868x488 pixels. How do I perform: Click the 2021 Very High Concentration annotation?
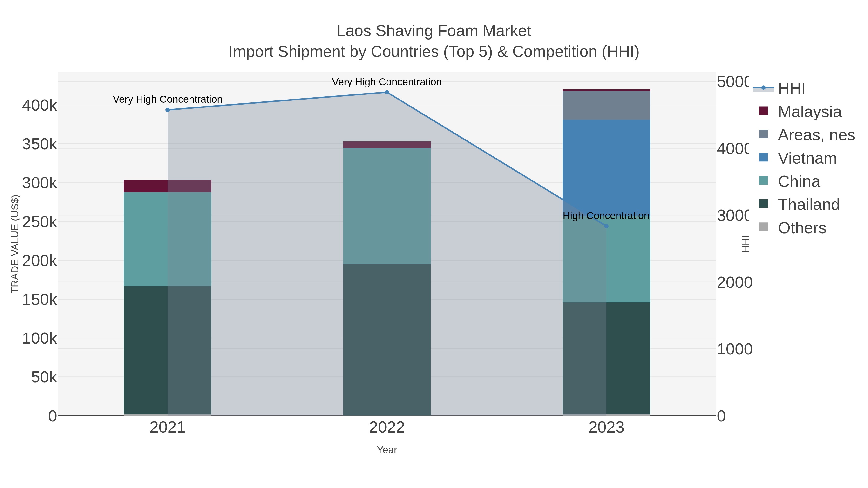click(168, 99)
